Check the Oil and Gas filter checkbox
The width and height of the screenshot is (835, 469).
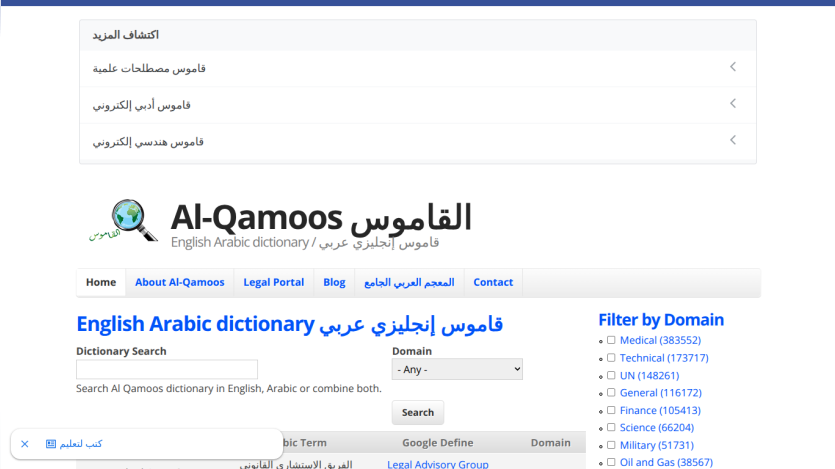point(611,462)
